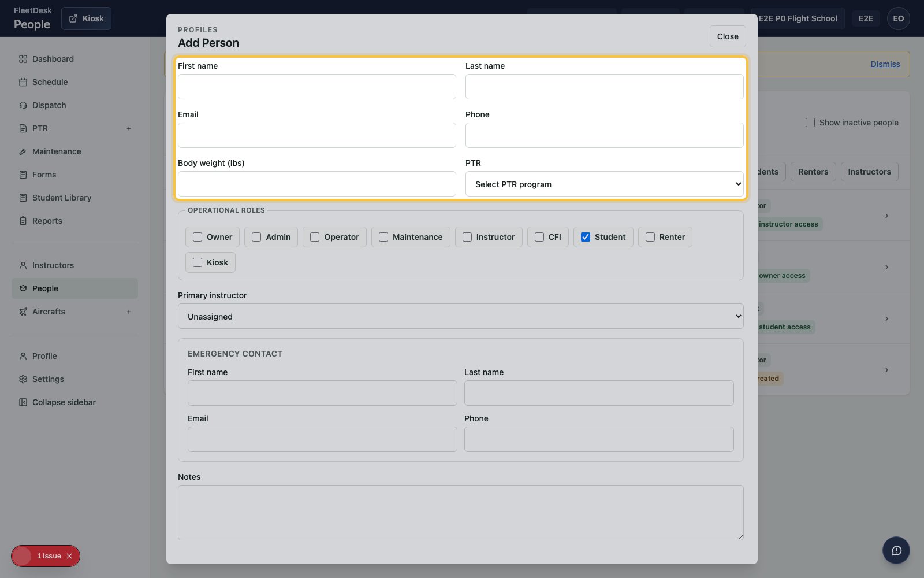
Task: Click the E2E P0 Flight School button
Action: pyautogui.click(x=798, y=18)
